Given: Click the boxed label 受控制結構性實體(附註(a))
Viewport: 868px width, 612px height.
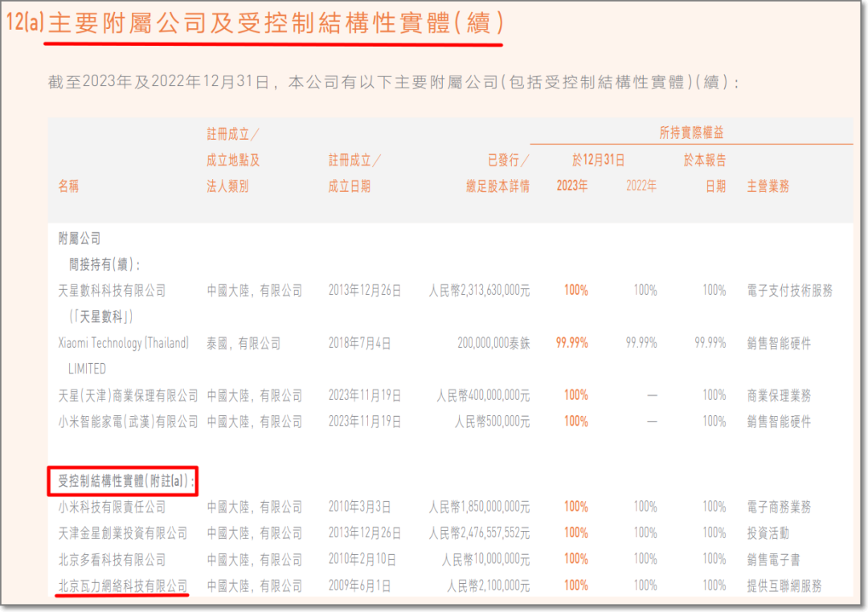Looking at the screenshot, I should point(127,481).
